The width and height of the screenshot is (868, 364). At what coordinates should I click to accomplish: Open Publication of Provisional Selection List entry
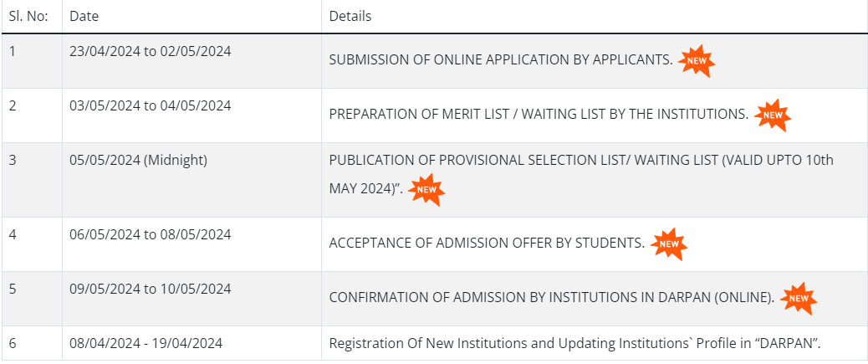click(x=581, y=175)
